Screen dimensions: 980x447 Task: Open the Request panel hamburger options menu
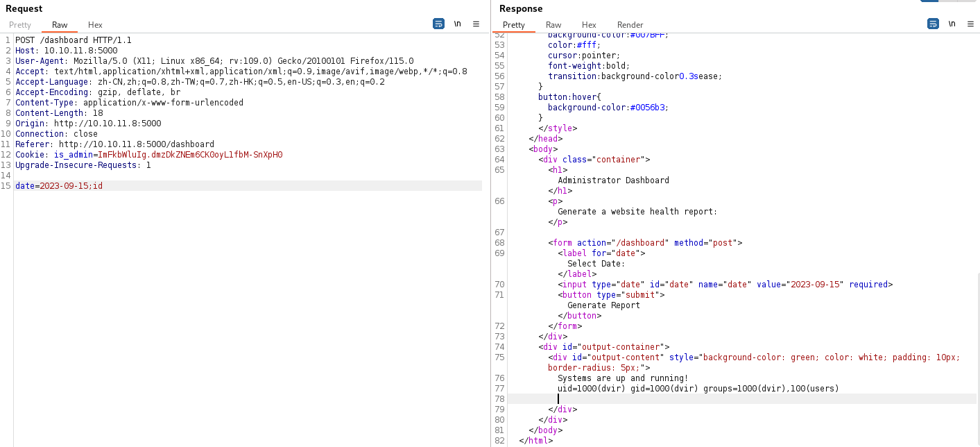coord(476,24)
